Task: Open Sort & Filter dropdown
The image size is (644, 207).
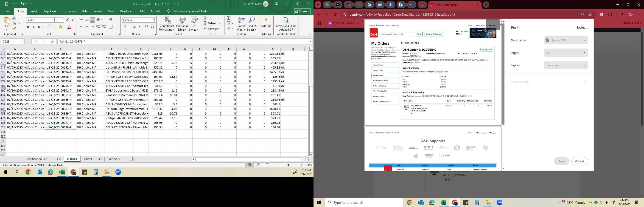Action: click(x=241, y=24)
